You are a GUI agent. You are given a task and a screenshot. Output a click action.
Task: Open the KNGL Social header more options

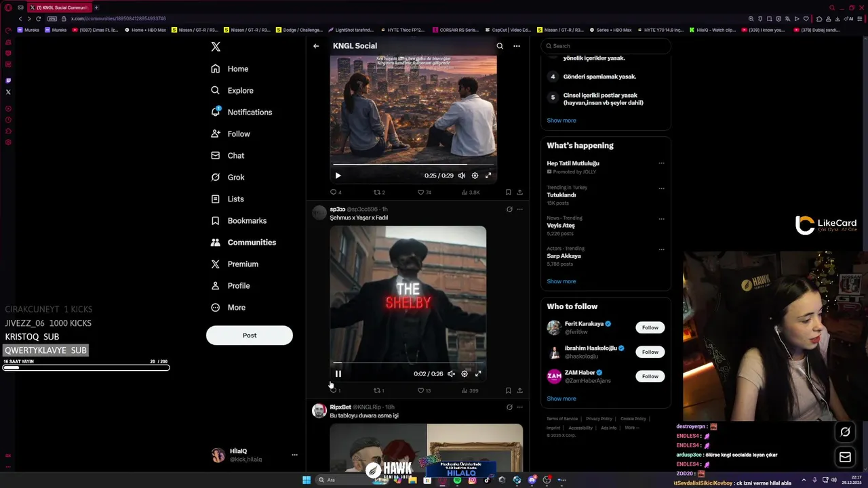click(517, 46)
